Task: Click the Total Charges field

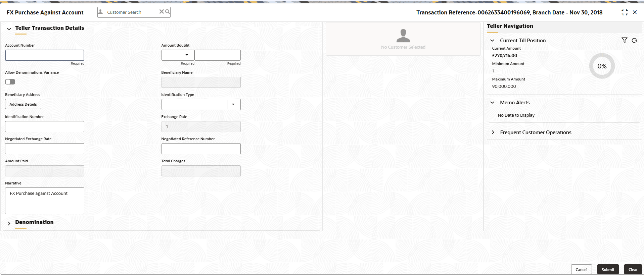Action: point(201,171)
